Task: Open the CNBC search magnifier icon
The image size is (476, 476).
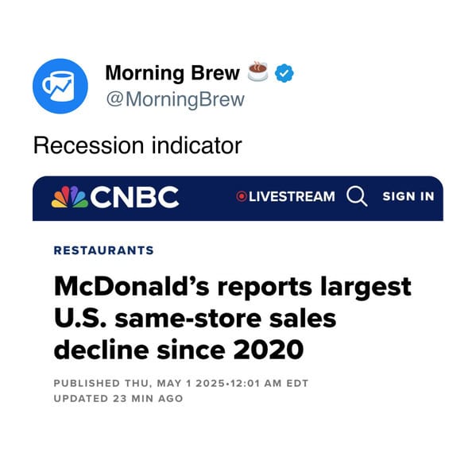Action: (357, 196)
